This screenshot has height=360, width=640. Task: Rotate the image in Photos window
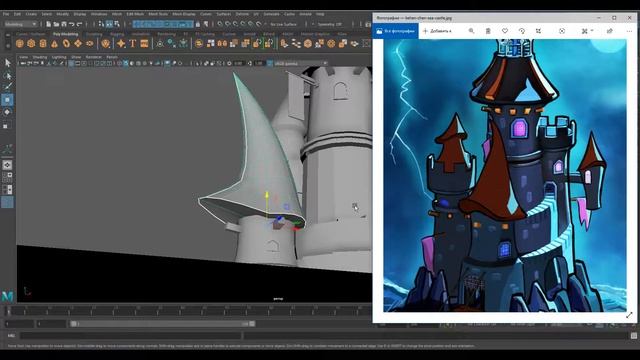pyautogui.click(x=522, y=31)
